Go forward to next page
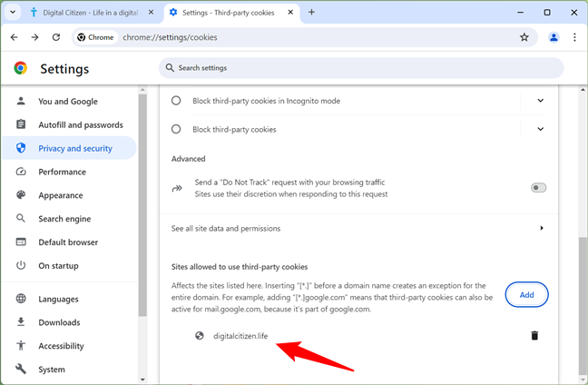 pos(34,37)
